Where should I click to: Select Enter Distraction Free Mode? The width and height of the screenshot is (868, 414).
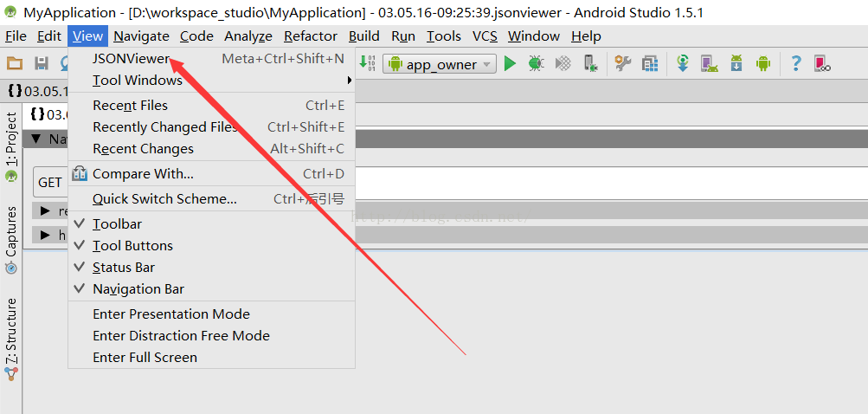(x=211, y=336)
